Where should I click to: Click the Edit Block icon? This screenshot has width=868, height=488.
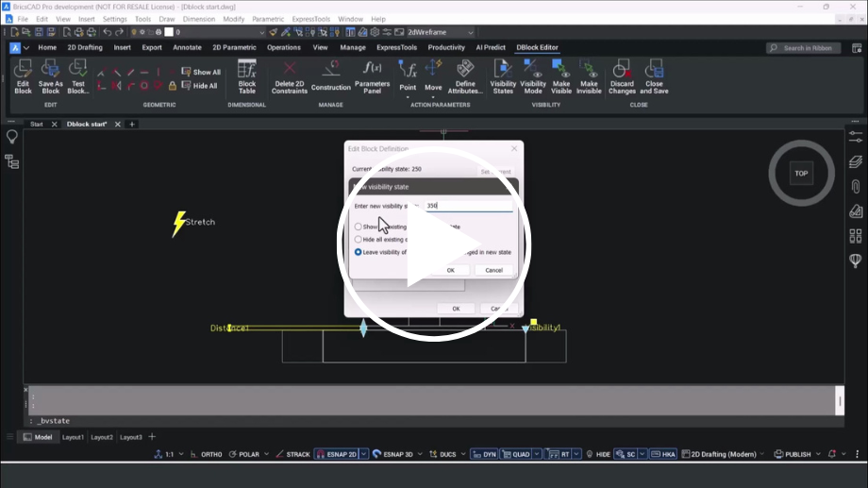pyautogui.click(x=23, y=76)
